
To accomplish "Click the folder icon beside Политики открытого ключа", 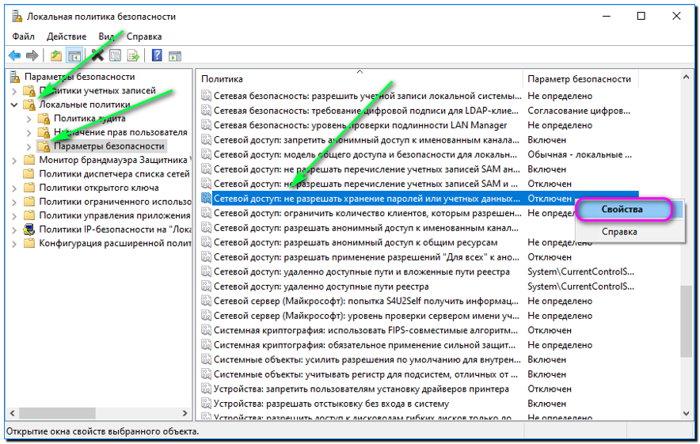I will pyautogui.click(x=29, y=188).
